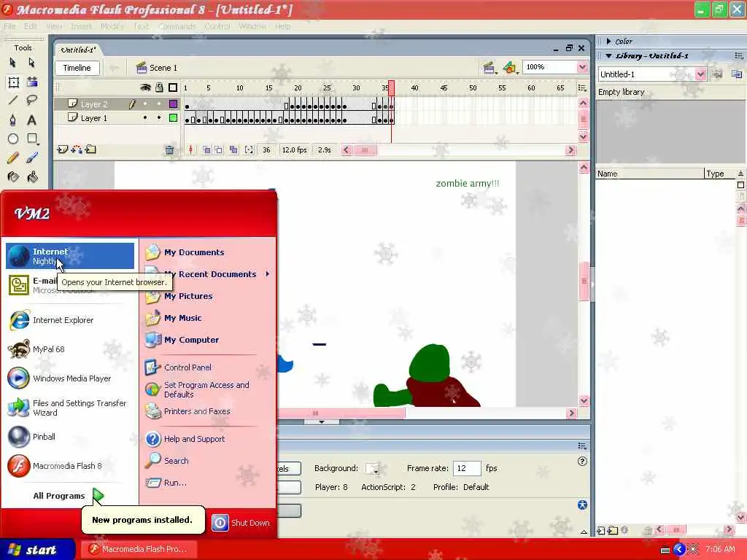747x560 pixels.
Task: Click Onion Skin Outlines icon
Action: click(x=218, y=150)
